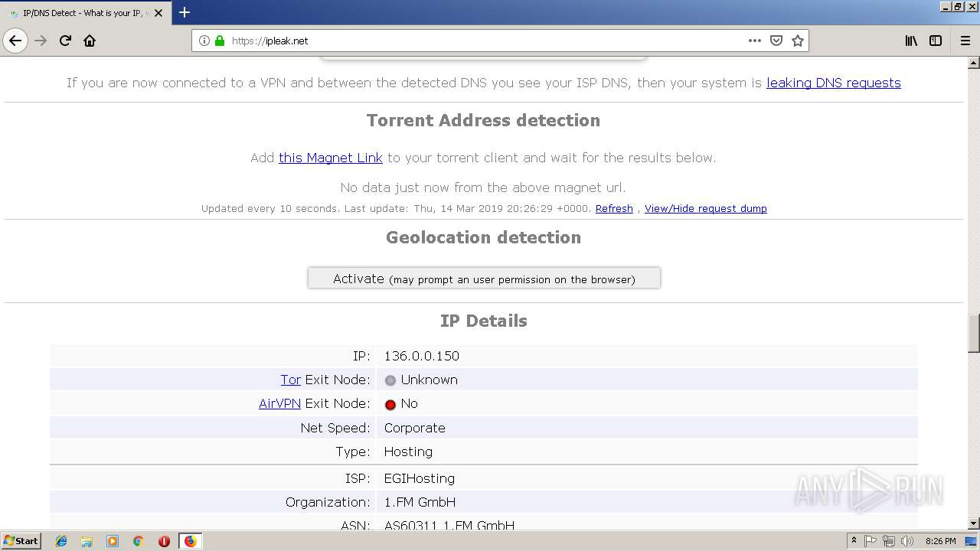Click the forward navigation arrow

41,41
